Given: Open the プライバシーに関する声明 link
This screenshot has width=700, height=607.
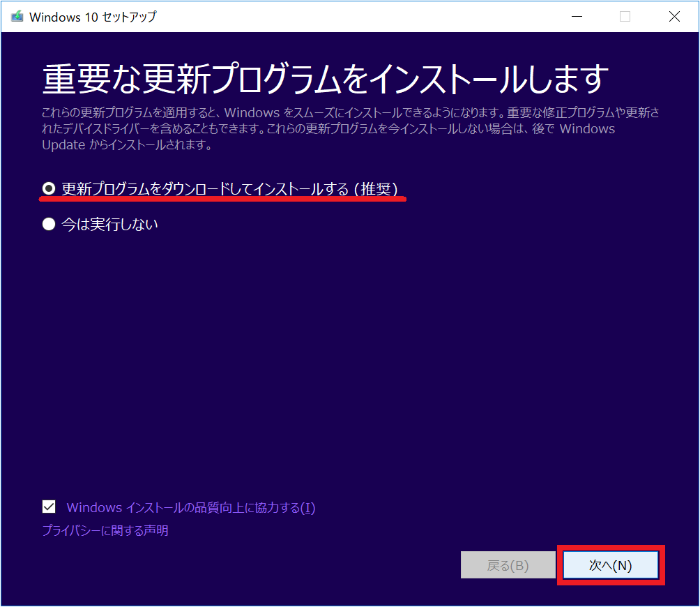Looking at the screenshot, I should click(x=105, y=531).
